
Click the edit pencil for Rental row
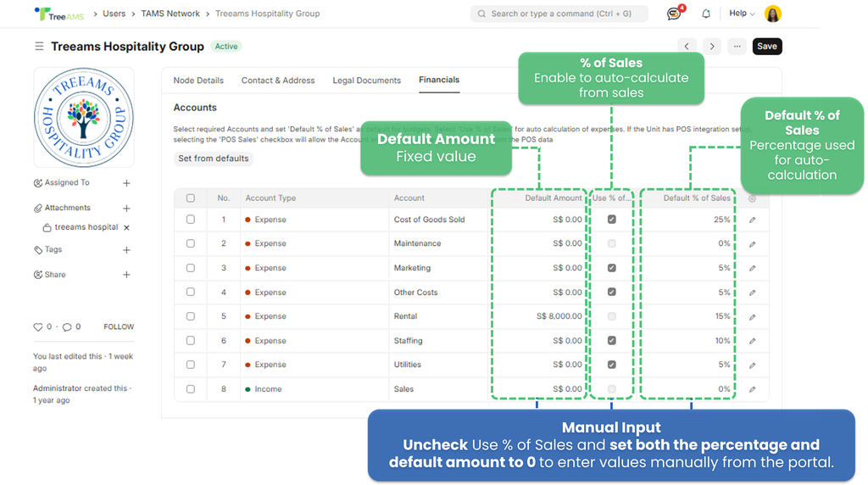752,316
